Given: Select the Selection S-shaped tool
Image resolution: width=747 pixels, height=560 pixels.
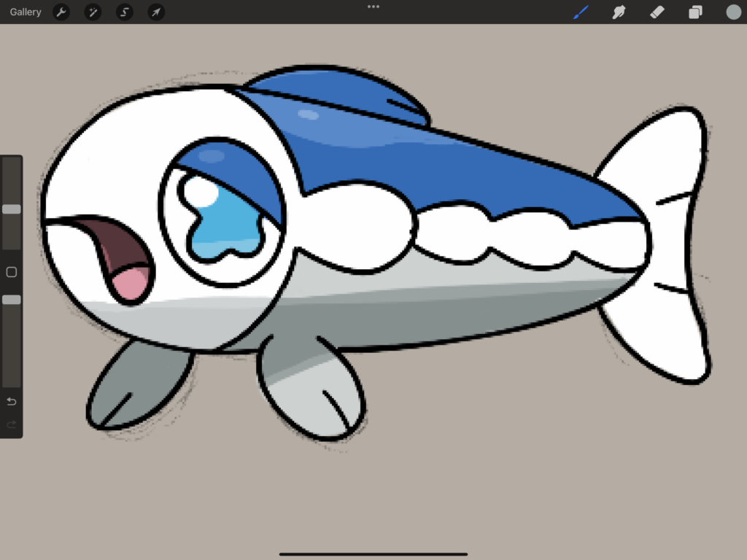Looking at the screenshot, I should [x=124, y=12].
